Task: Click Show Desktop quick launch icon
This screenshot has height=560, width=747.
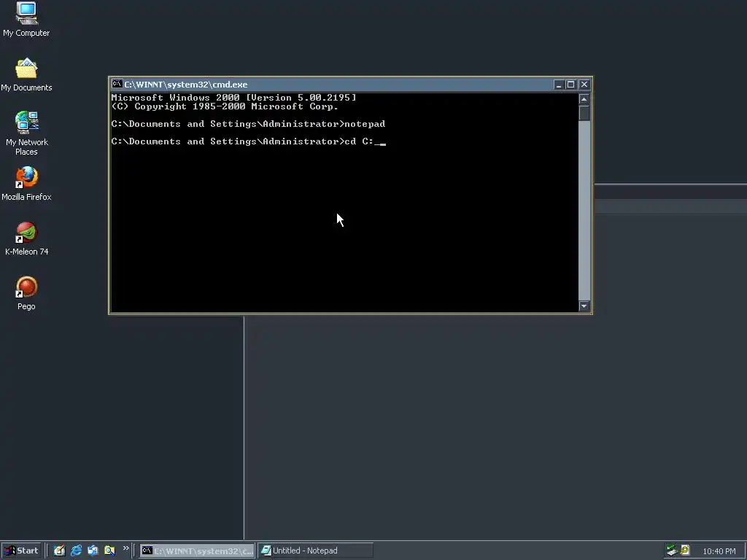Action: pos(59,551)
